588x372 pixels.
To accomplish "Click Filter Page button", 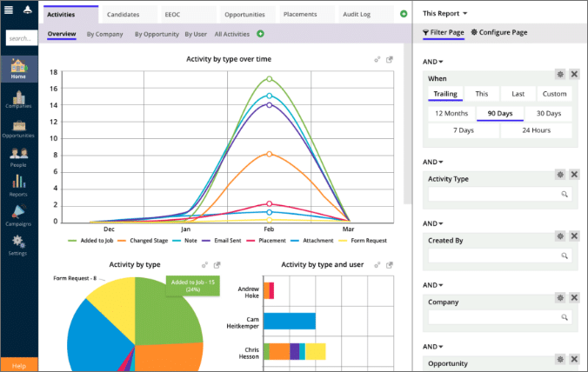I will [444, 32].
